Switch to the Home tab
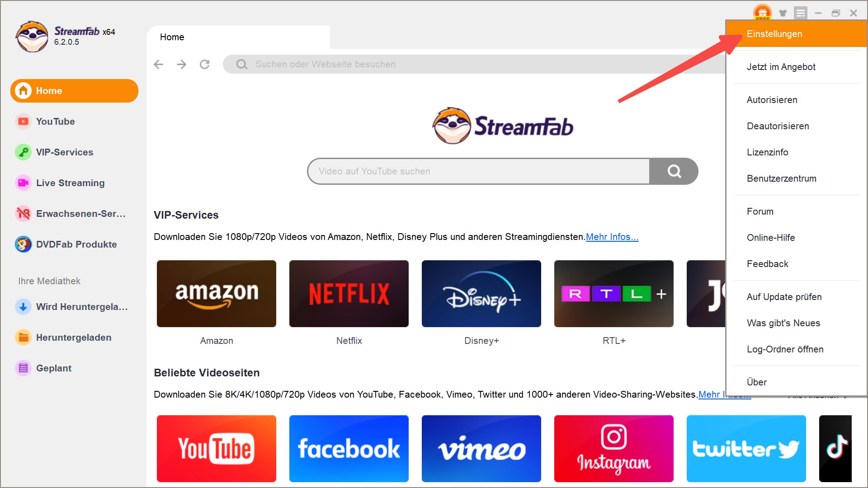868x488 pixels. (x=238, y=37)
